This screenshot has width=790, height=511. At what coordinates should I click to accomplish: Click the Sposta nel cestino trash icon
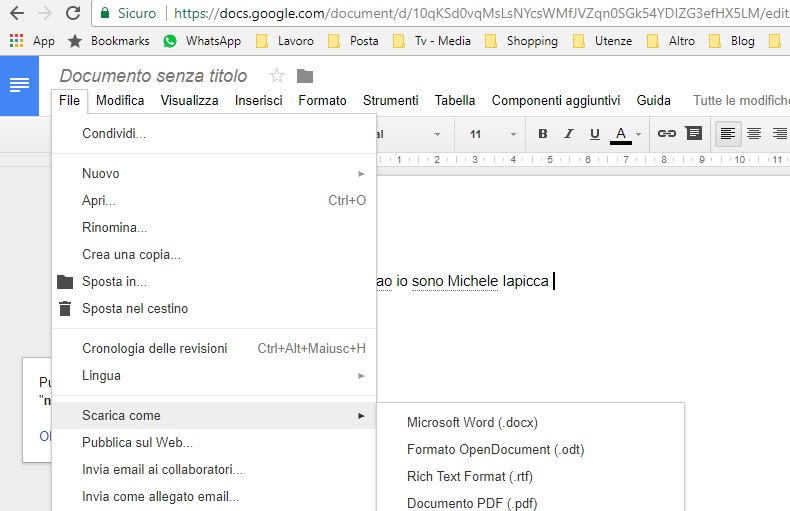click(65, 308)
